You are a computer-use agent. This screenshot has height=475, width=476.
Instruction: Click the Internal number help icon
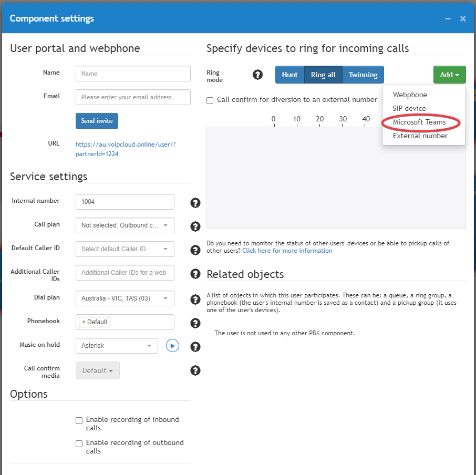195,202
